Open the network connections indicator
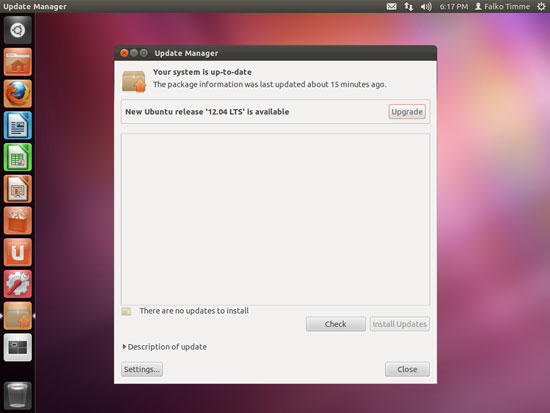Image resolution: width=550 pixels, height=413 pixels. point(408,6)
